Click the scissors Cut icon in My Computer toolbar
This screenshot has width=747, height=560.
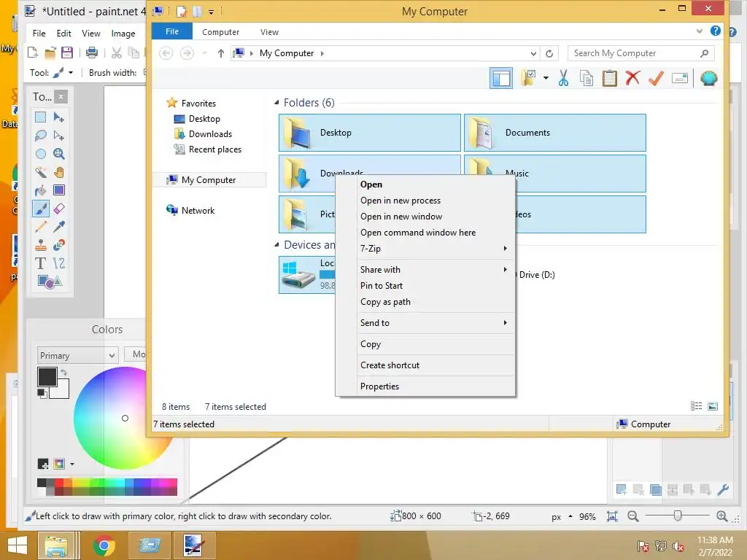coord(564,78)
